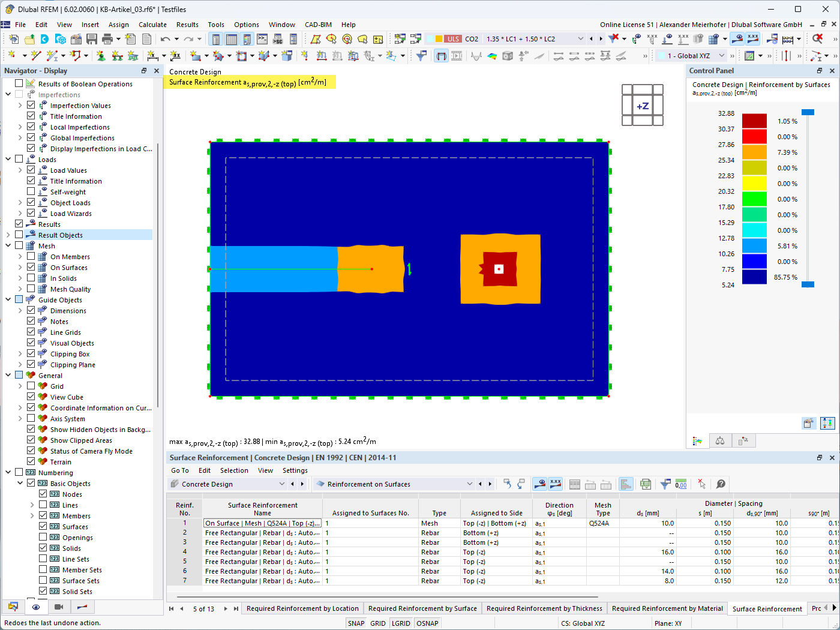
Task: Click the upper blue handle of the legend range slider
Action: click(808, 112)
